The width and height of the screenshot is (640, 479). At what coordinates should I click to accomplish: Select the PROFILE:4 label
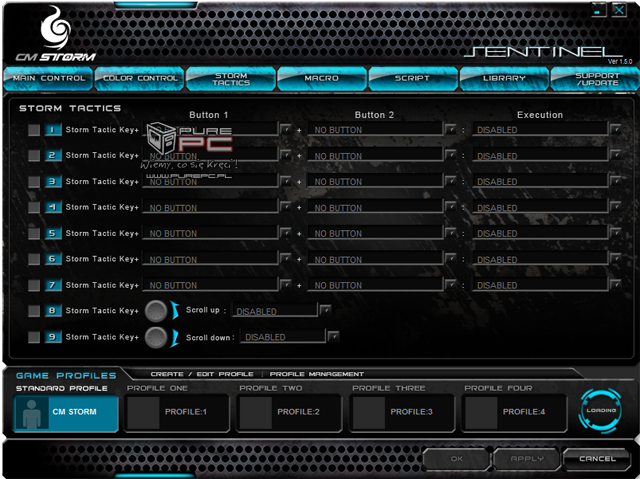(x=524, y=412)
